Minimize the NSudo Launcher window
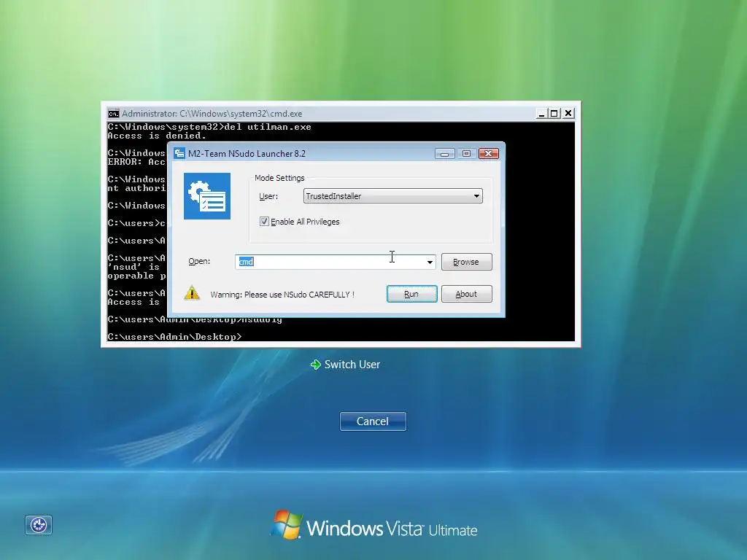 444,153
